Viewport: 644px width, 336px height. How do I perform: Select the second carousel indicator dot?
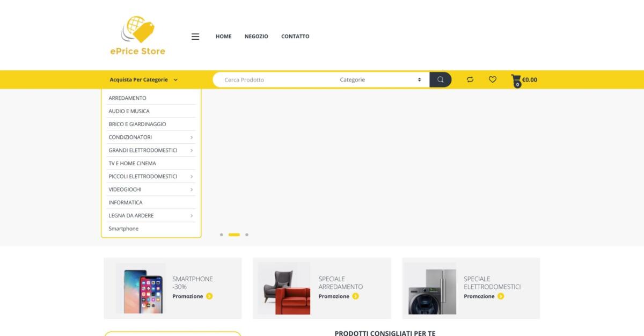coord(234,235)
